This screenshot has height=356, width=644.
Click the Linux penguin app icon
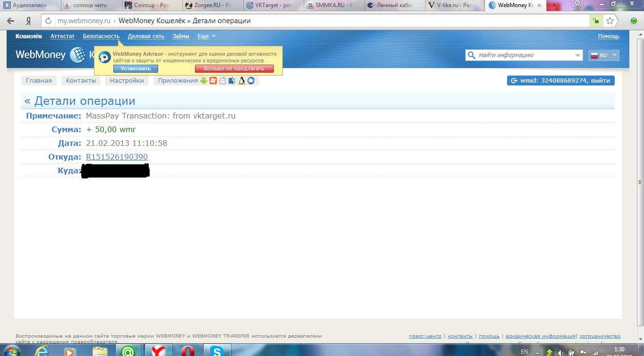point(242,81)
